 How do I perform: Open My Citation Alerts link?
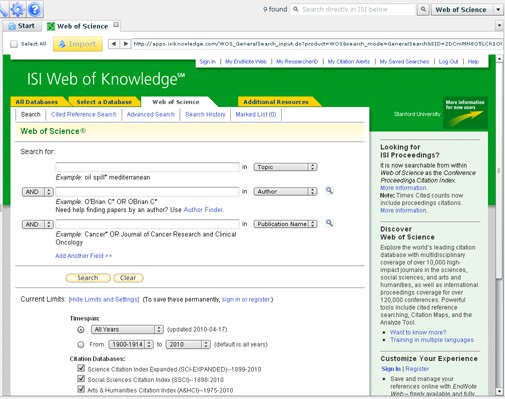(349, 62)
